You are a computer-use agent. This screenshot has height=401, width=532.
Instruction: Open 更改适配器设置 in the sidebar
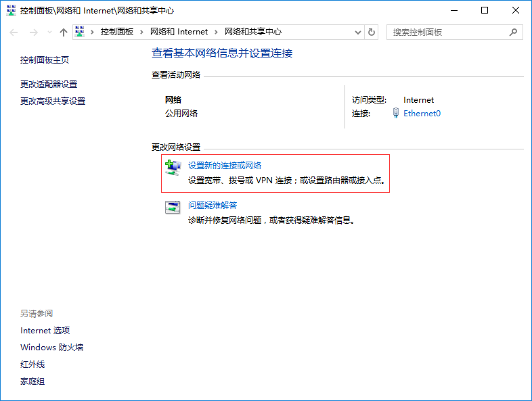[x=49, y=85]
